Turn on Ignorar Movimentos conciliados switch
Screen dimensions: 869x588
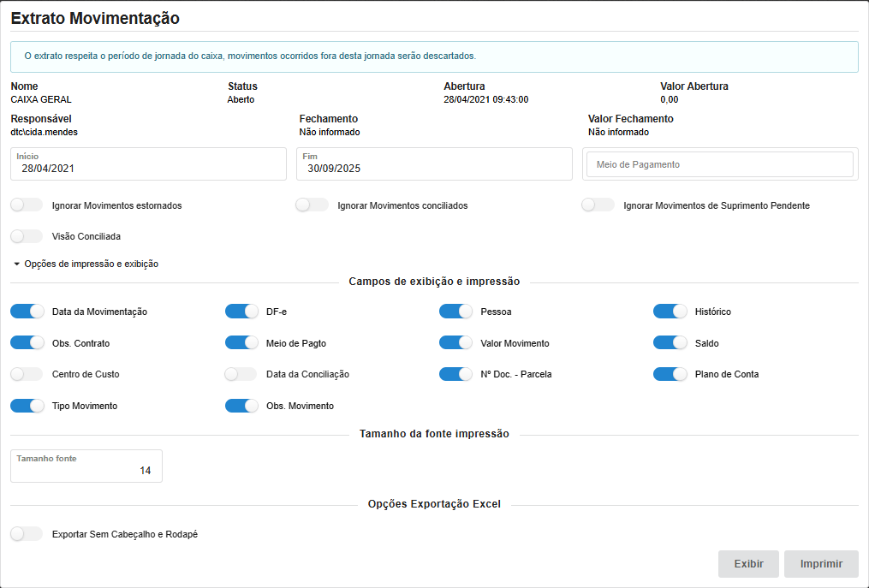tap(312, 205)
